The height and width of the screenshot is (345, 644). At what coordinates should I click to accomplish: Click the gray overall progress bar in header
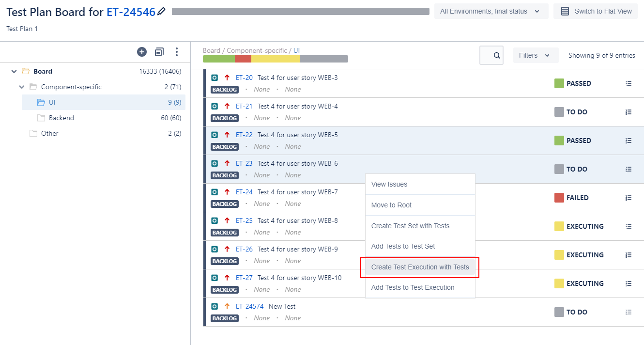point(301,12)
